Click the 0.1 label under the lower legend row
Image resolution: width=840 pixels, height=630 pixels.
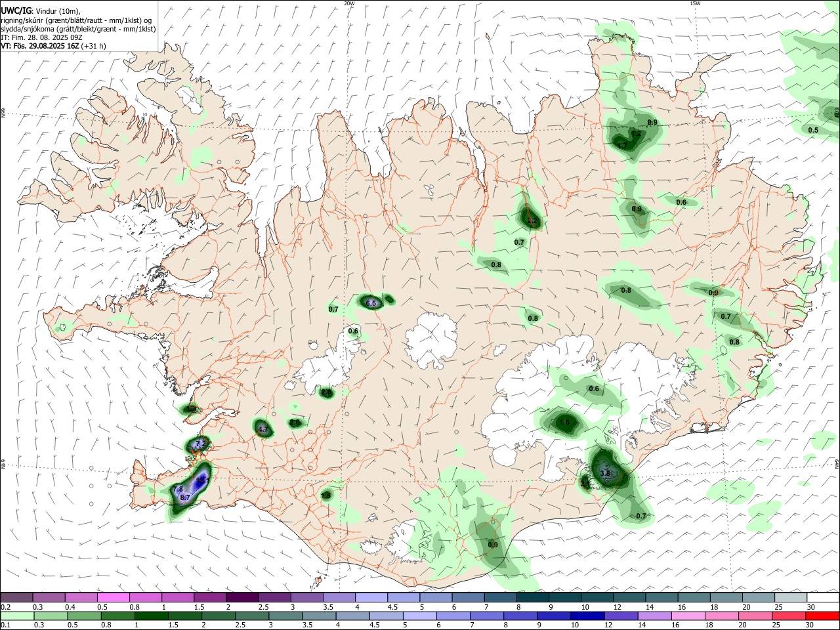[5, 625]
